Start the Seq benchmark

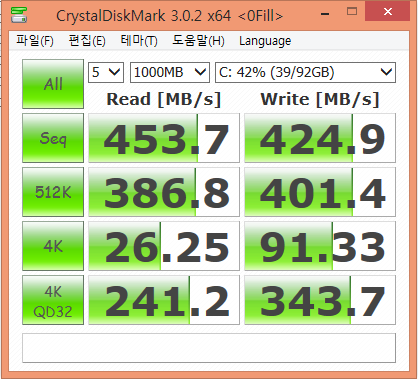(53, 138)
